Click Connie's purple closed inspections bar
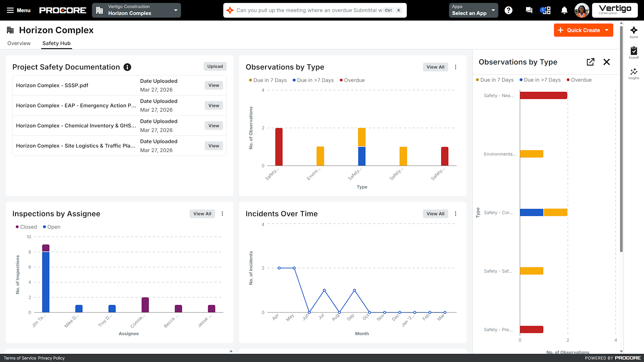 (x=145, y=305)
